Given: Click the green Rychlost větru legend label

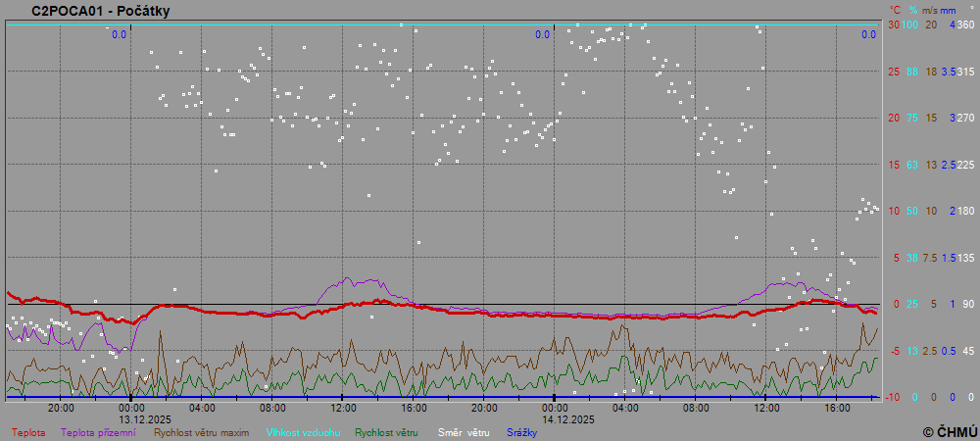Looking at the screenshot, I should (386, 432).
